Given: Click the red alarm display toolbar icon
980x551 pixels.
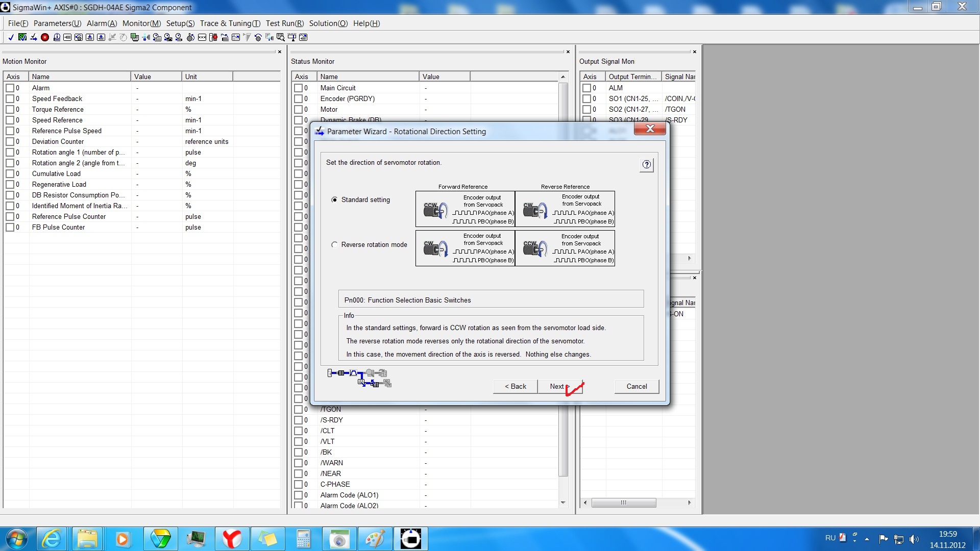Looking at the screenshot, I should click(45, 37).
